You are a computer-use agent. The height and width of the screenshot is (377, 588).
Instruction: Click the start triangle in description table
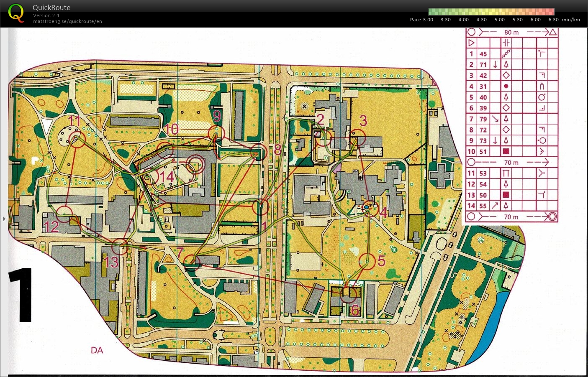pos(471,43)
